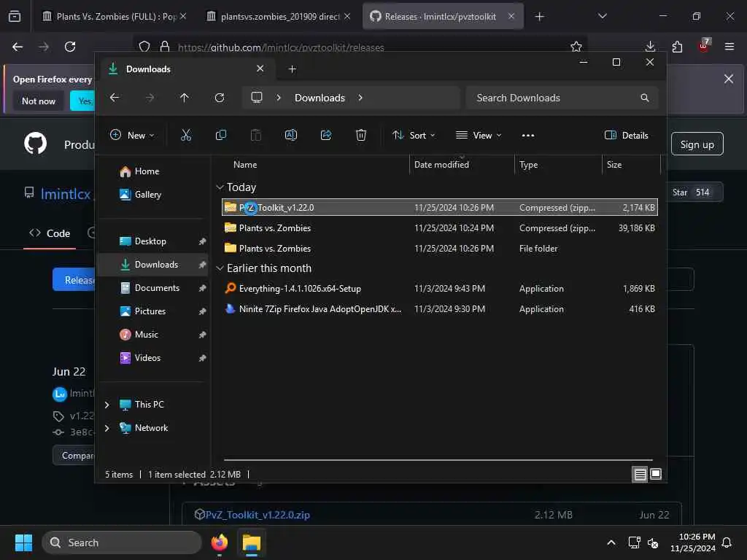
Task: Open Firefox extensions puzzle icon
Action: [677, 47]
